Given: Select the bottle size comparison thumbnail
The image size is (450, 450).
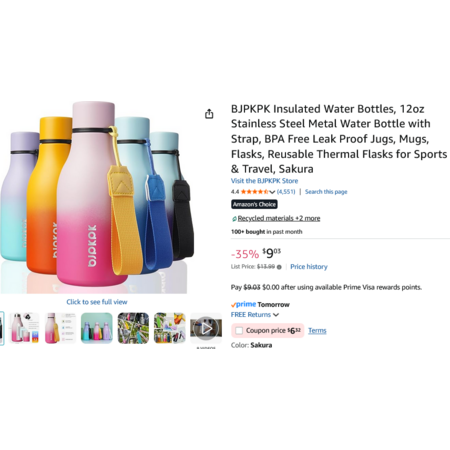Looking at the screenshot, I should point(24,328).
